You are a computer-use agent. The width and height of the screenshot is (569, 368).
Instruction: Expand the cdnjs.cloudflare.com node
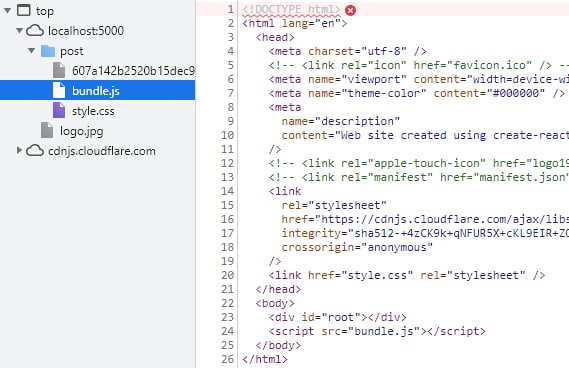(19, 150)
